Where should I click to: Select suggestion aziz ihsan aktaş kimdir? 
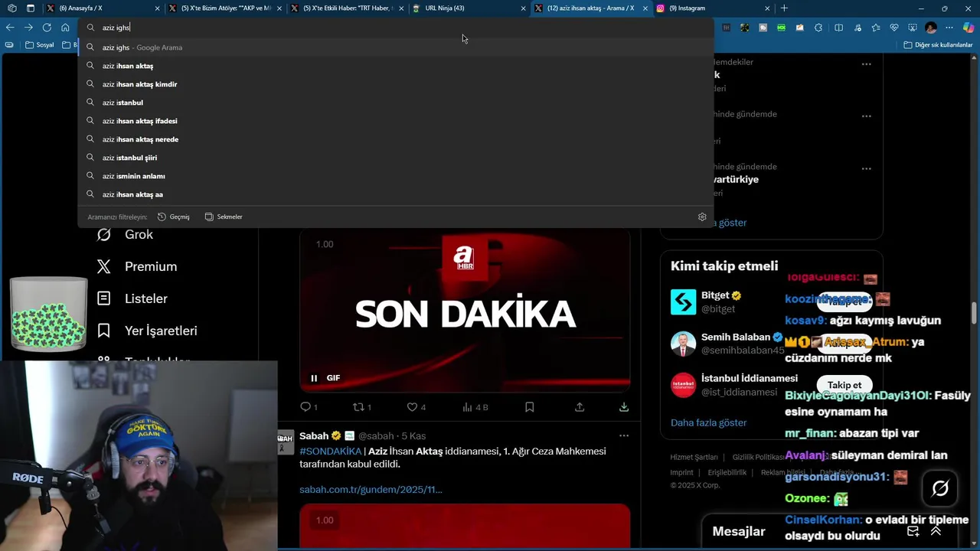(x=395, y=84)
